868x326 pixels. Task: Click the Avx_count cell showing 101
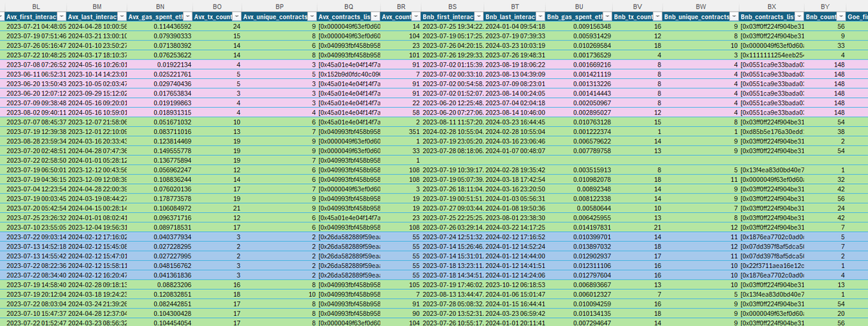401,54
